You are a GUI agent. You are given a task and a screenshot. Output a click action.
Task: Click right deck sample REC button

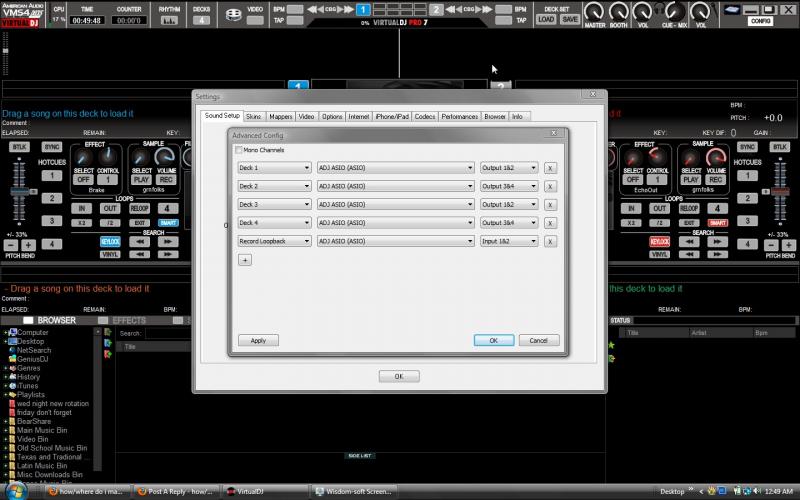[x=715, y=180]
